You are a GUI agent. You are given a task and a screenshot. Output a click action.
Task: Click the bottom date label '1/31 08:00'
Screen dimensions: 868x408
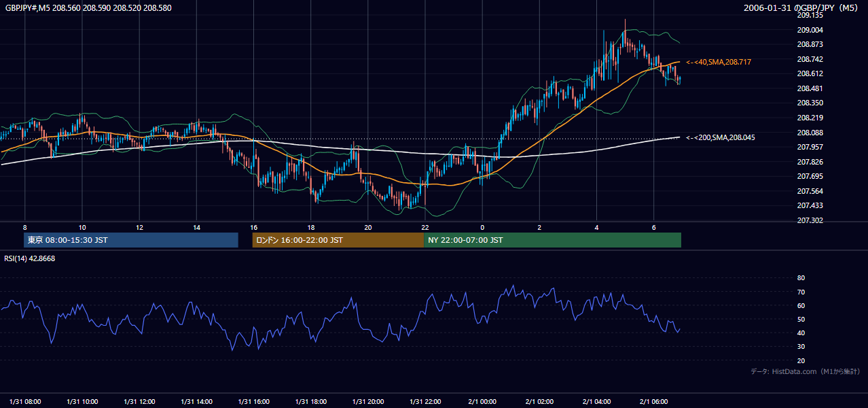coord(25,401)
